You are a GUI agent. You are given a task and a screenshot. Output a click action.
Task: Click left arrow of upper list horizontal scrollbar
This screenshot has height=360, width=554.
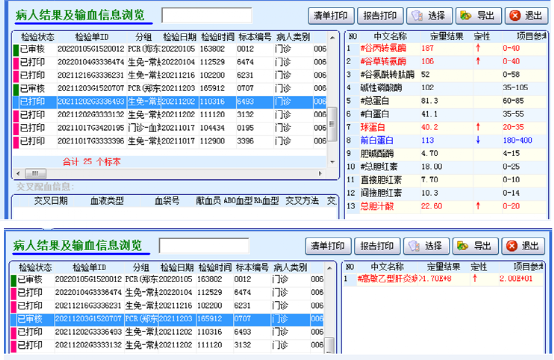(18, 173)
